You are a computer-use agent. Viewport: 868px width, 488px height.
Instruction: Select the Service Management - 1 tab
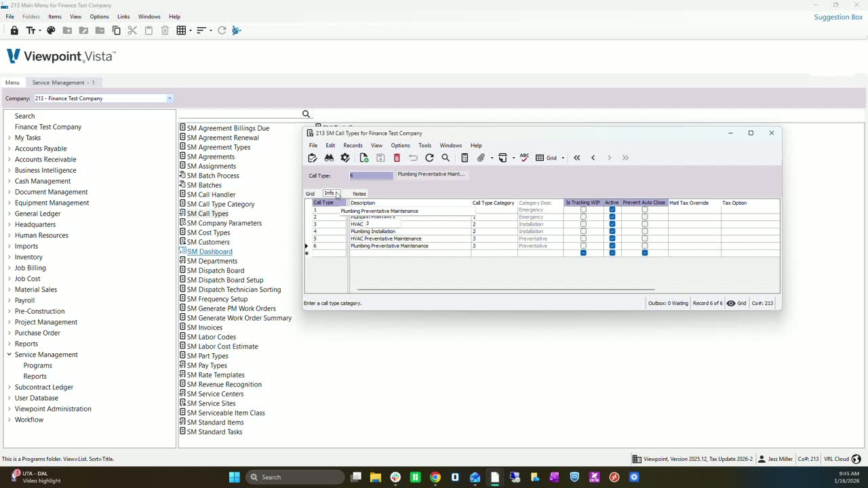tap(63, 83)
